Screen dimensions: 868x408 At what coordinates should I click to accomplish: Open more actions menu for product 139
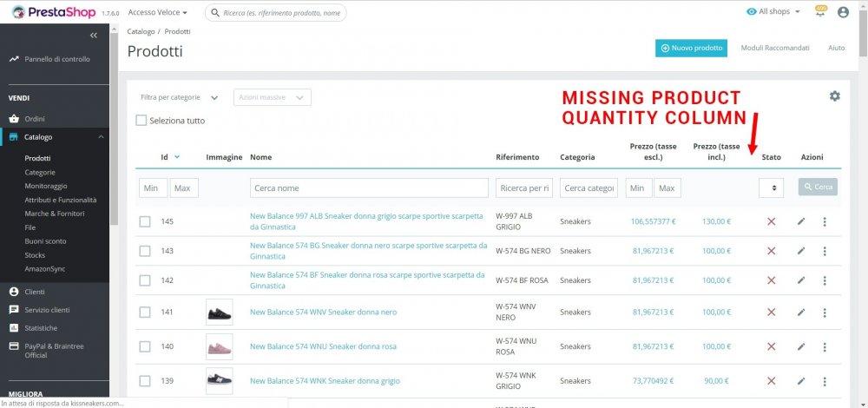825,381
